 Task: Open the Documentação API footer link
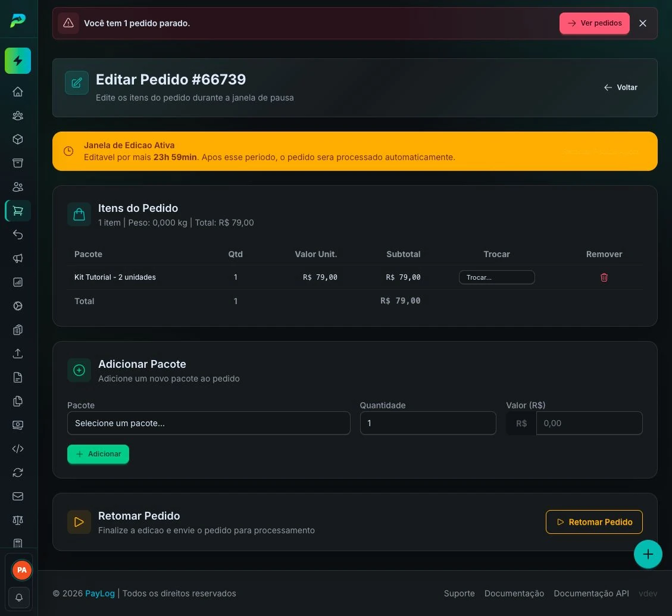point(591,593)
